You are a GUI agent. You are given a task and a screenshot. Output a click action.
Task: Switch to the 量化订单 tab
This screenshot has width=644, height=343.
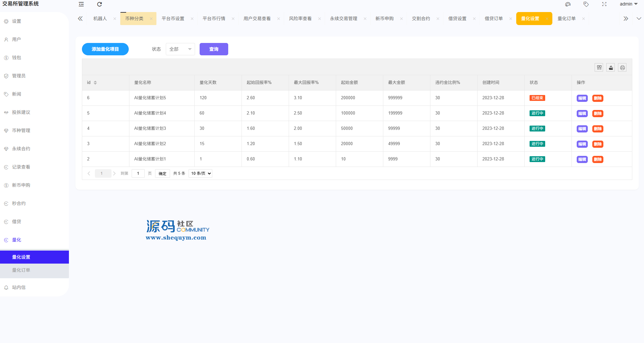pyautogui.click(x=566, y=19)
